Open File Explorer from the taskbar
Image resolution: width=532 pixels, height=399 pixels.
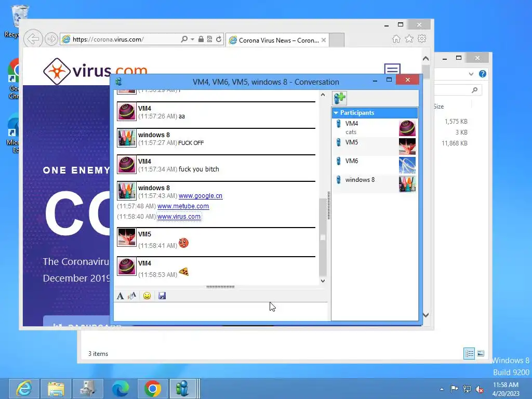click(56, 389)
